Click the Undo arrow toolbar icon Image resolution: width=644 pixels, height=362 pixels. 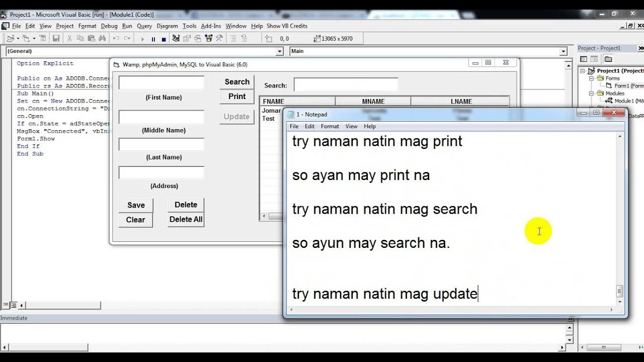click(116, 38)
